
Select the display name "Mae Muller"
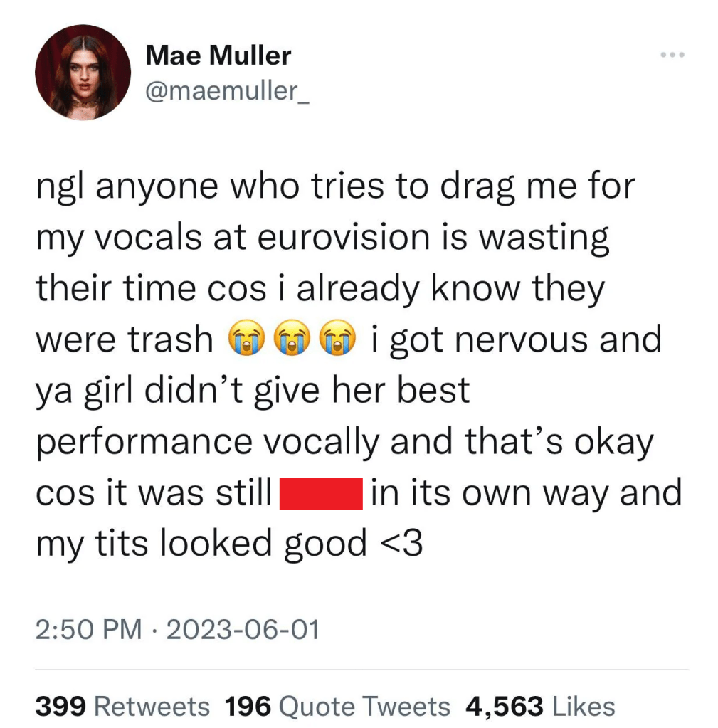218,55
